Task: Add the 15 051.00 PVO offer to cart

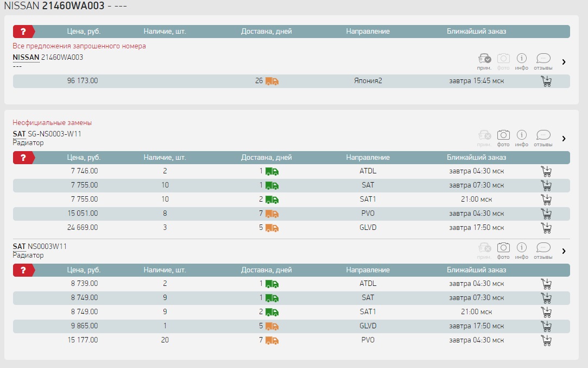Action: [x=546, y=214]
